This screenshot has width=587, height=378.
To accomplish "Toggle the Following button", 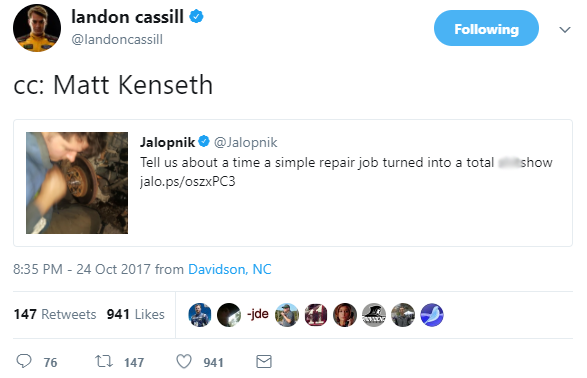I will 486,28.
